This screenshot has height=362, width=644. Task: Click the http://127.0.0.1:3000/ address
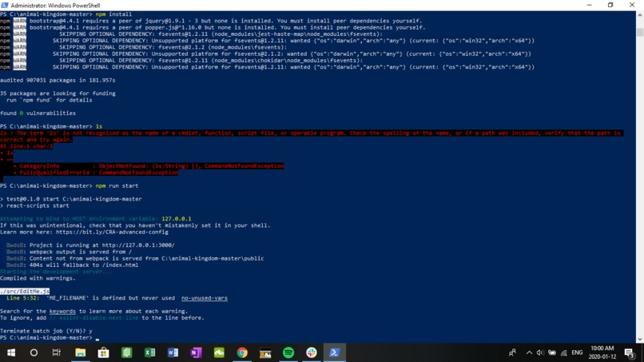(x=138, y=245)
